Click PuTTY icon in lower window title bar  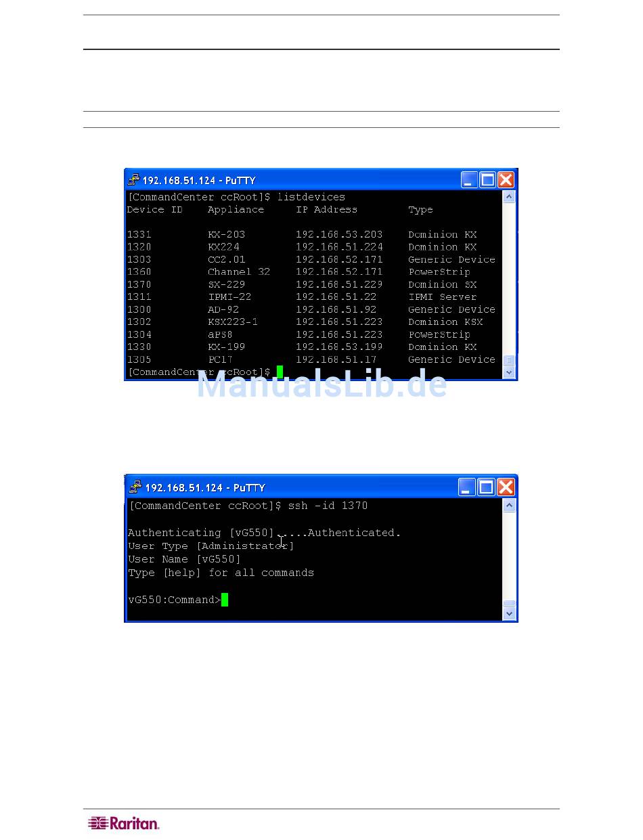click(136, 487)
